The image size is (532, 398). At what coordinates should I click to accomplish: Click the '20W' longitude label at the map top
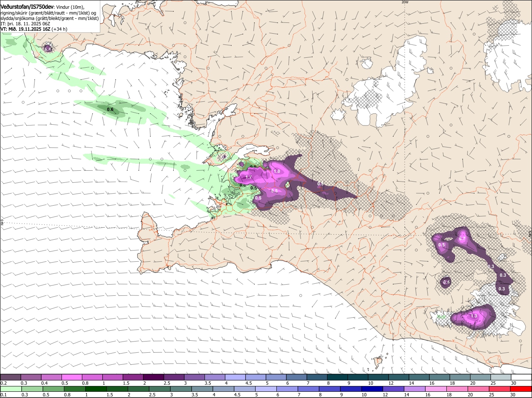click(x=405, y=2)
